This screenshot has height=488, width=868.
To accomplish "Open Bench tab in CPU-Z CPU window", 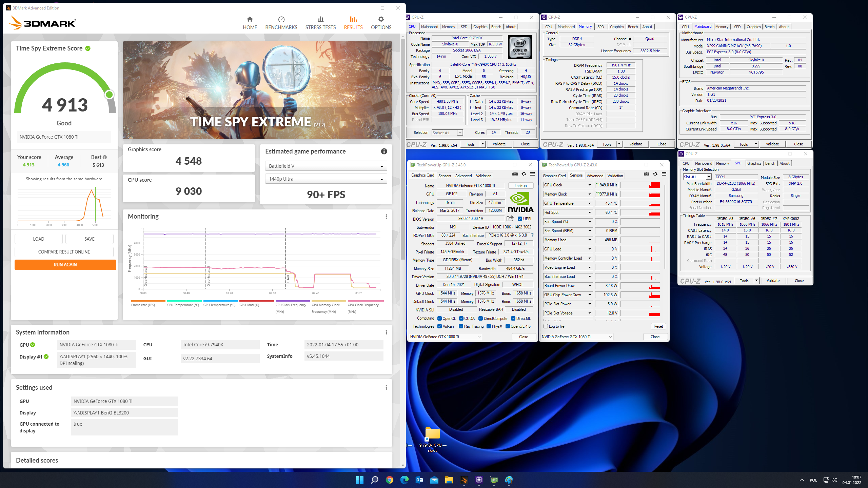I will (496, 27).
